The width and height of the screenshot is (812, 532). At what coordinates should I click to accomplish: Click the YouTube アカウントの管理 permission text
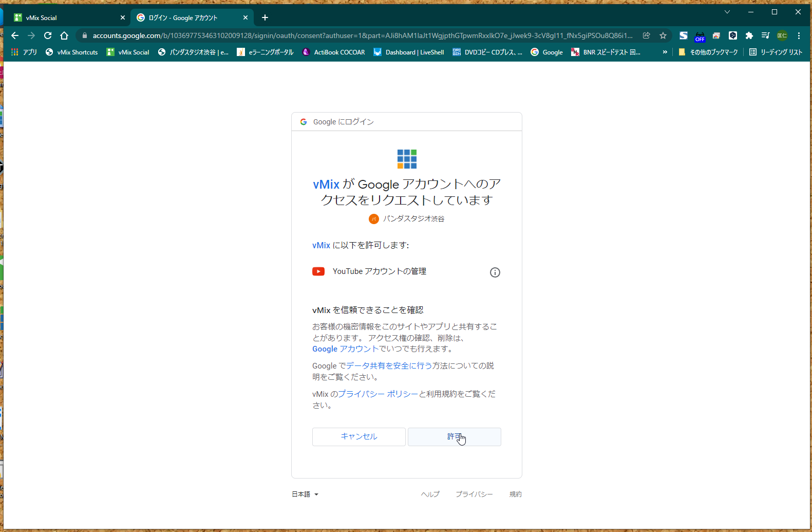(380, 271)
